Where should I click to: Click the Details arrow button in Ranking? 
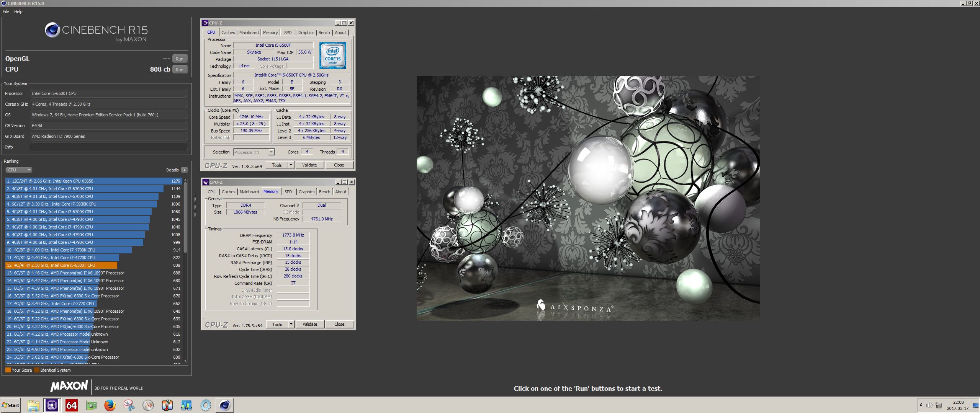tap(185, 170)
